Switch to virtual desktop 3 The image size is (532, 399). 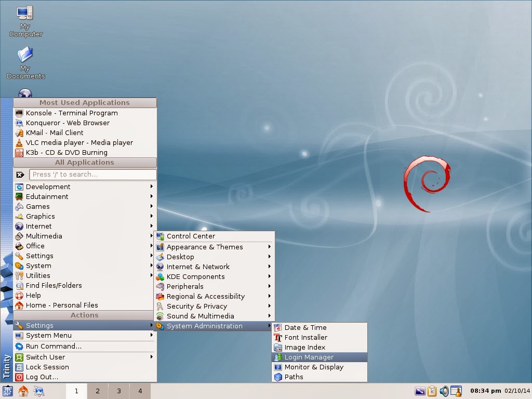point(118,391)
